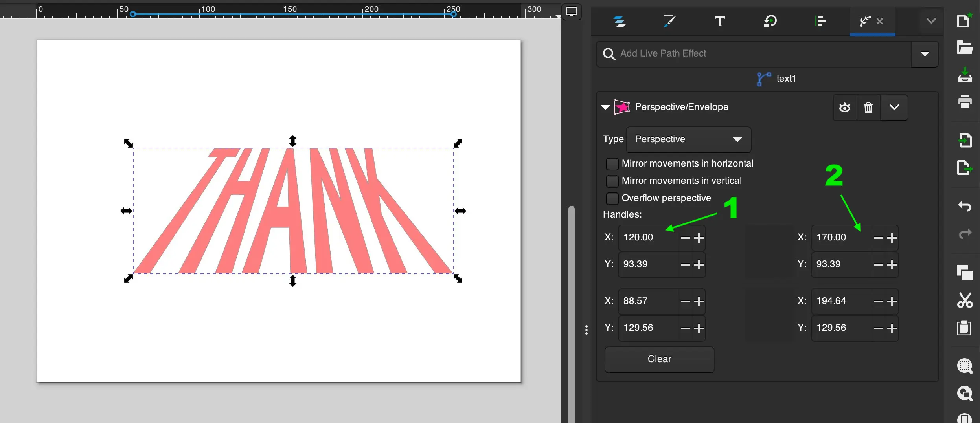Viewport: 980px width, 423px height.
Task: Open the Transform panel icon
Action: [x=770, y=21]
